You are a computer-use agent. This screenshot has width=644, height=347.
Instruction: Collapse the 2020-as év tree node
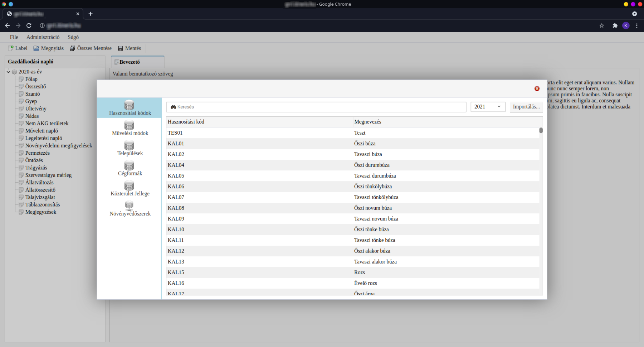point(9,72)
